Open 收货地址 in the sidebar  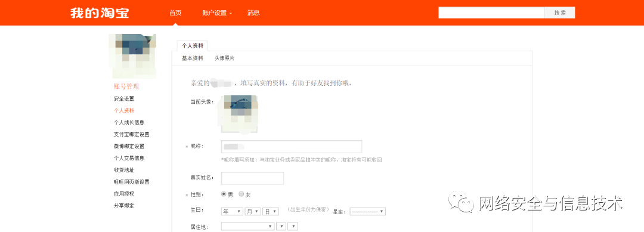click(x=123, y=170)
